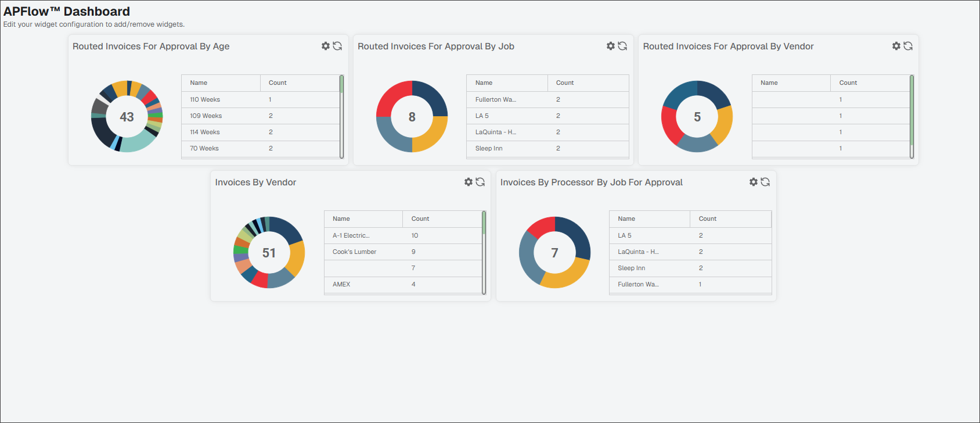Click Name header in By Age table
The height and width of the screenshot is (423, 980).
[221, 83]
